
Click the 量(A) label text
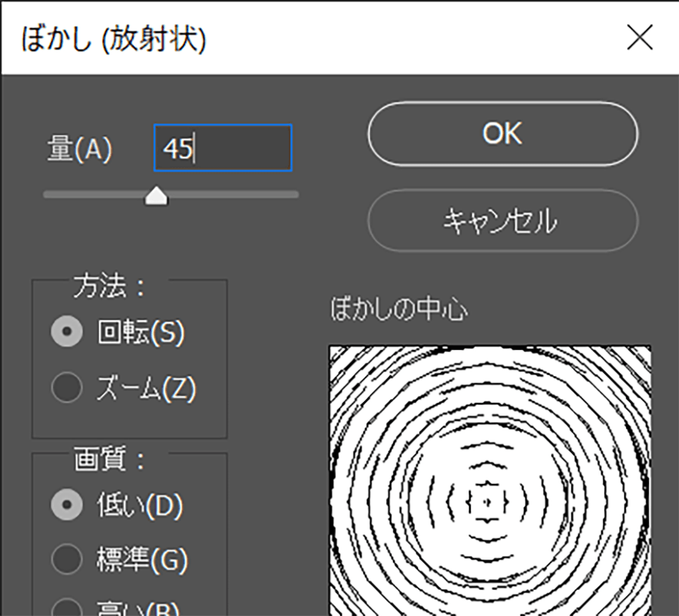(79, 150)
